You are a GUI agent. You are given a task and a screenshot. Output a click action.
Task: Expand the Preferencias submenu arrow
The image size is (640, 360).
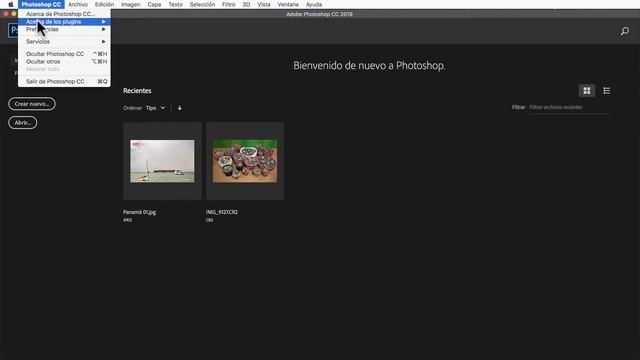click(x=104, y=29)
